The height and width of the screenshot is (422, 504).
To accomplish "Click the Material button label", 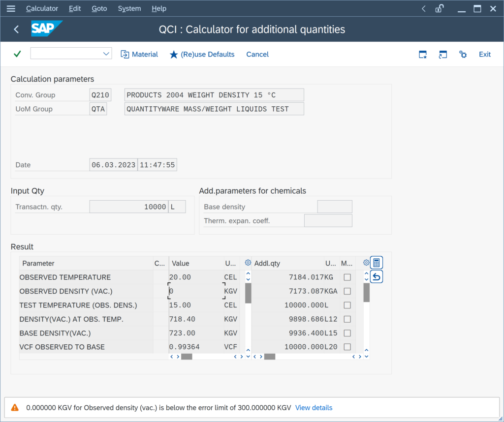I will pyautogui.click(x=145, y=54).
